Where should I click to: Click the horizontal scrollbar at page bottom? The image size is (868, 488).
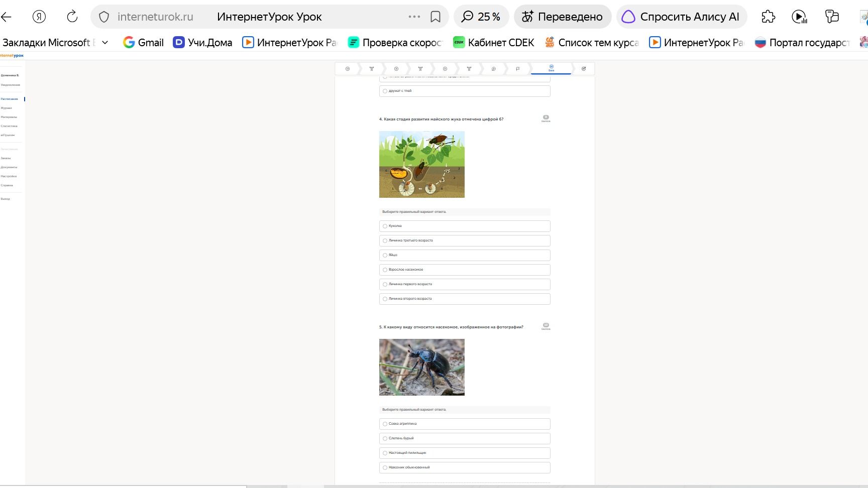click(434, 486)
